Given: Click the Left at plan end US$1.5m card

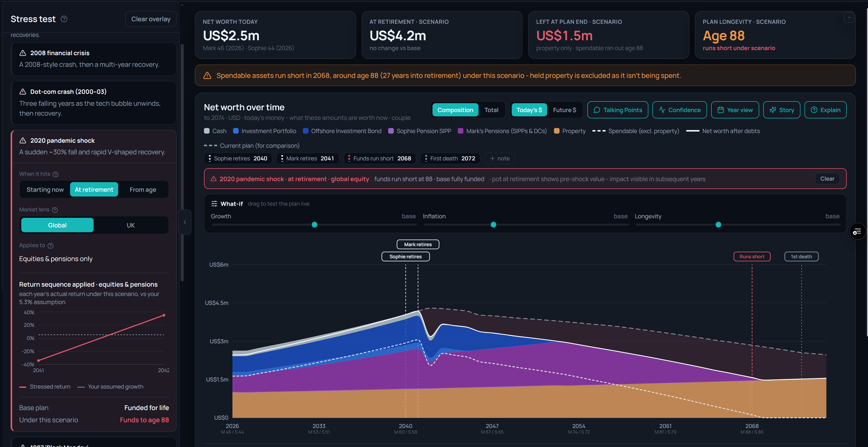Looking at the screenshot, I should click(608, 35).
